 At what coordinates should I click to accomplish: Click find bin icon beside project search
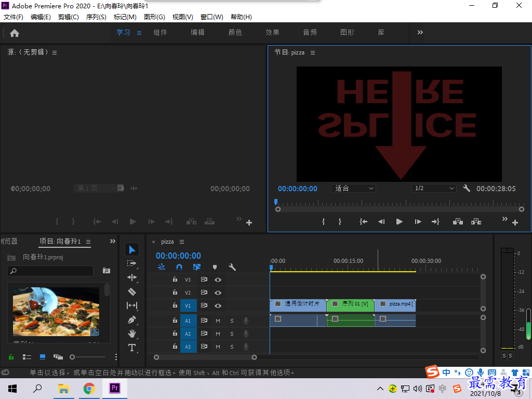(x=106, y=270)
